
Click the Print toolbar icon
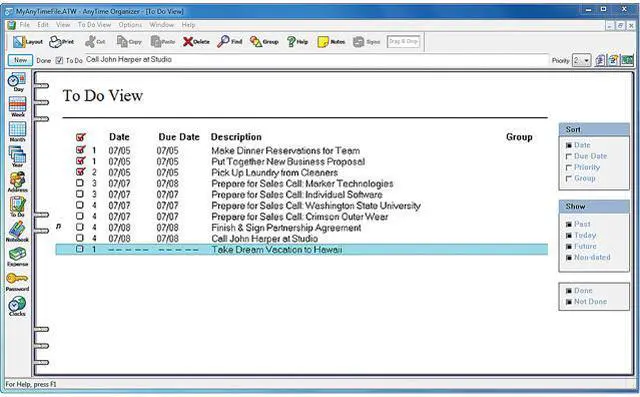tap(62, 42)
